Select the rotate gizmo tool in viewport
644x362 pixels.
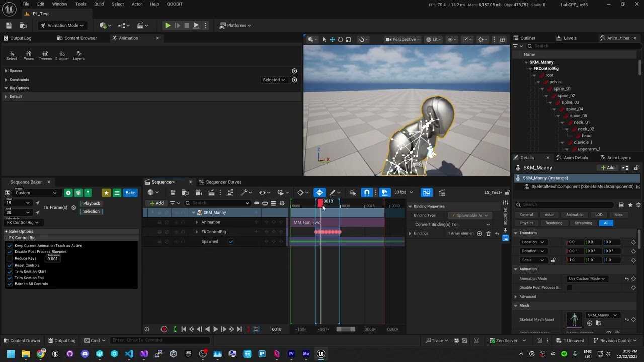[341, 39]
